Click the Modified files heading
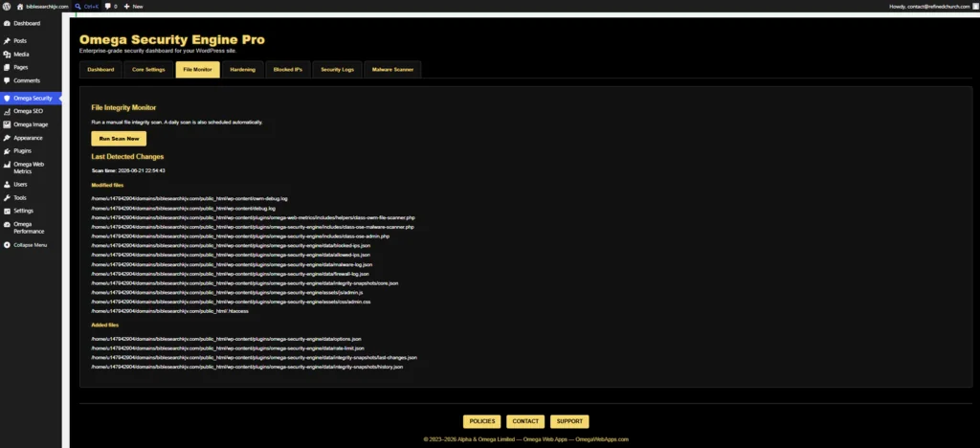The image size is (980, 448). pyautogui.click(x=107, y=185)
